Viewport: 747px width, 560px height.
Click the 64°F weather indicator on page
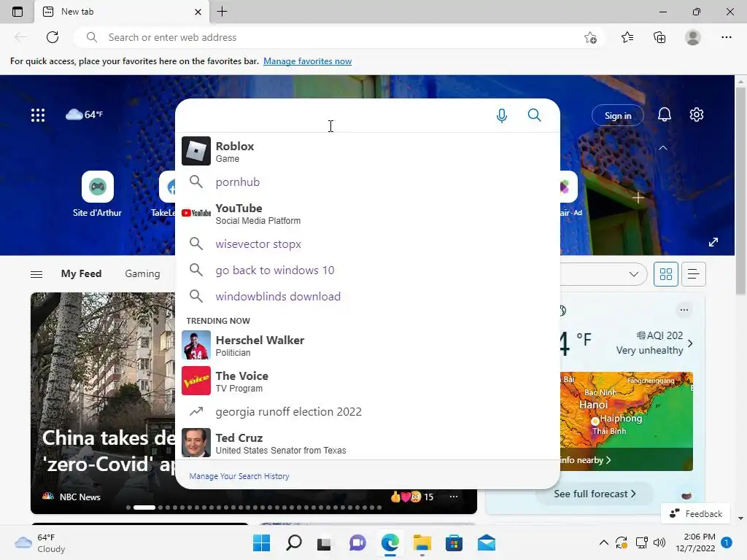point(85,114)
